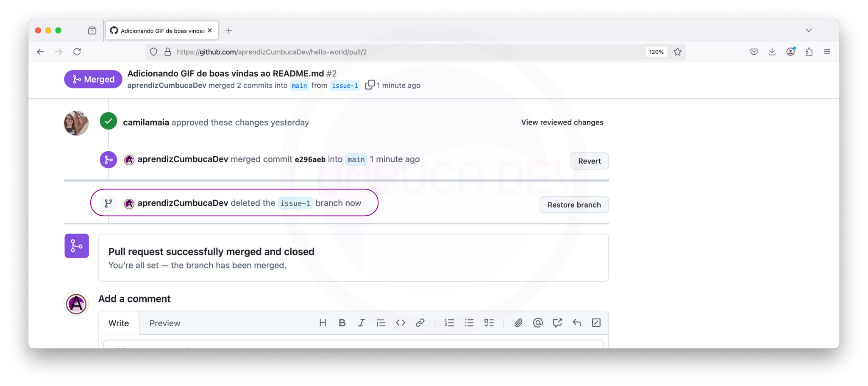Insert a task list in comment
868x386 pixels.
click(x=489, y=323)
